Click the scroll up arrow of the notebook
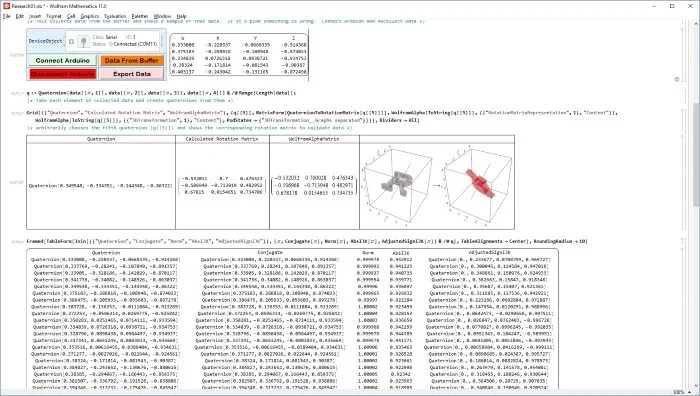The image size is (700, 396). [x=696, y=23]
